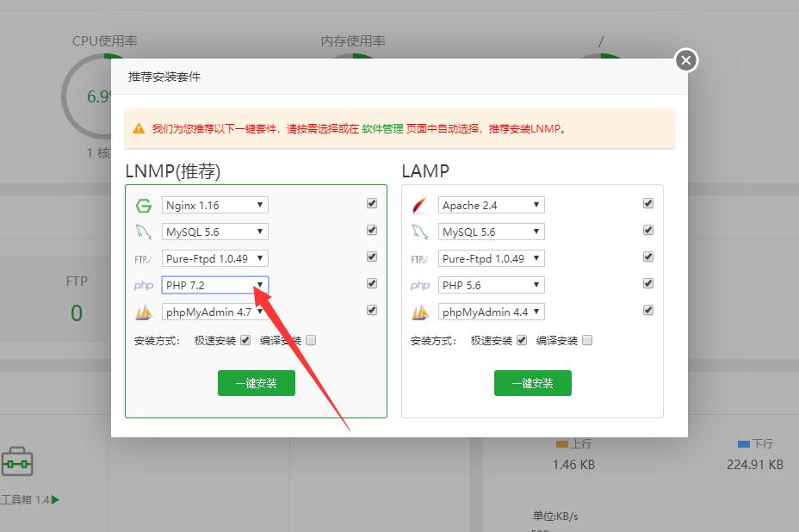This screenshot has width=799, height=532.
Task: Click the 1.46 KB upstream value
Action: pyautogui.click(x=573, y=465)
